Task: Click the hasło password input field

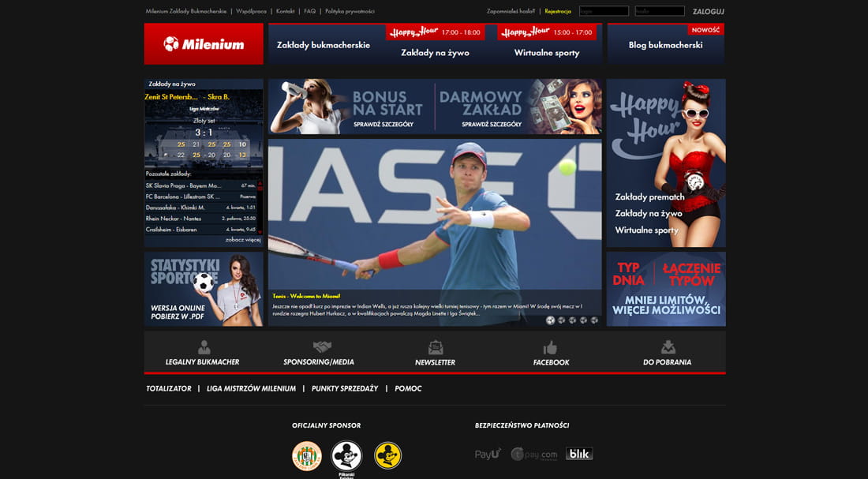Action: 660,11
